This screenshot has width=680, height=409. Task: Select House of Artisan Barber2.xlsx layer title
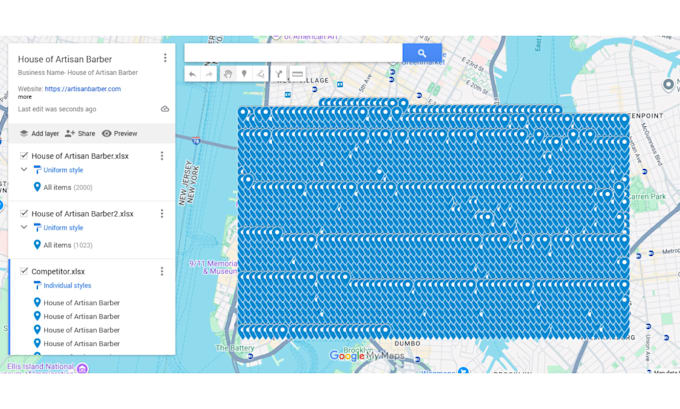[82, 214]
